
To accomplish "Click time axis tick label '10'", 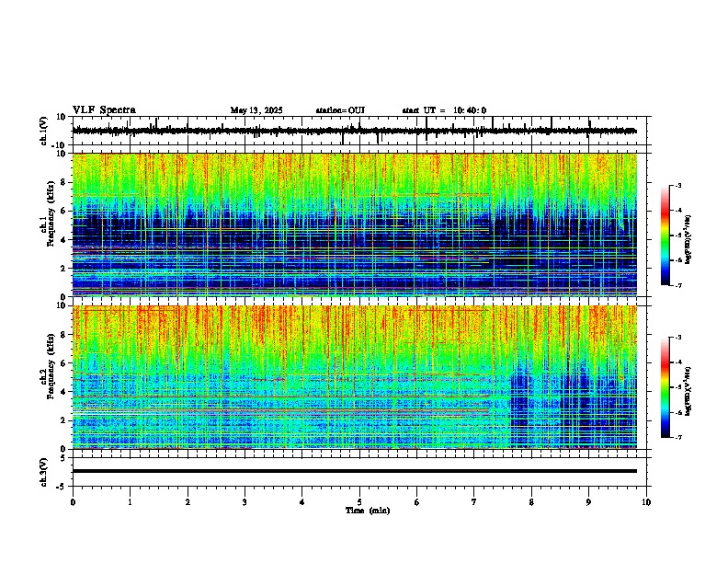I will click(646, 502).
